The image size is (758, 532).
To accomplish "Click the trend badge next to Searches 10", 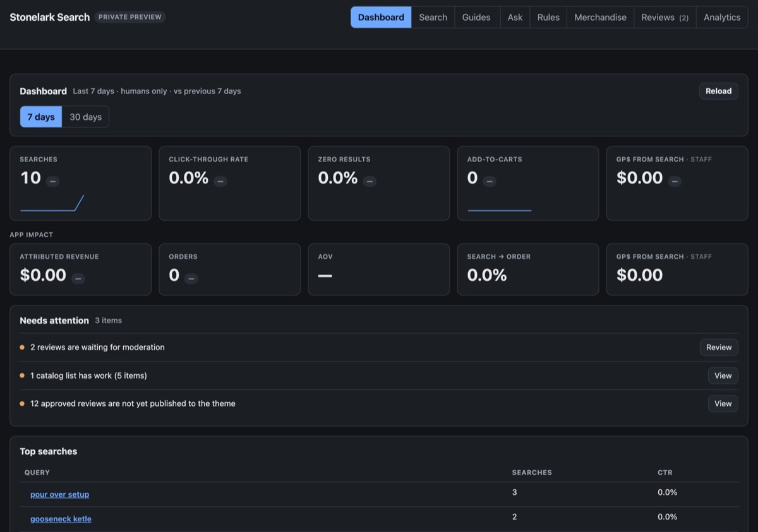I will click(53, 181).
